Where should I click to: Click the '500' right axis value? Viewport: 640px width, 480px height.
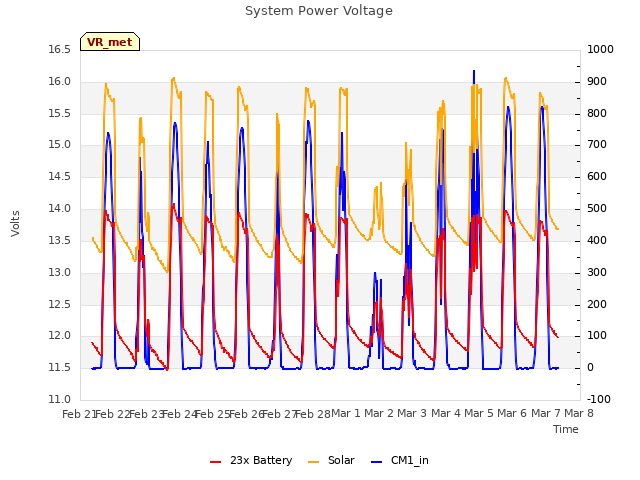click(597, 209)
